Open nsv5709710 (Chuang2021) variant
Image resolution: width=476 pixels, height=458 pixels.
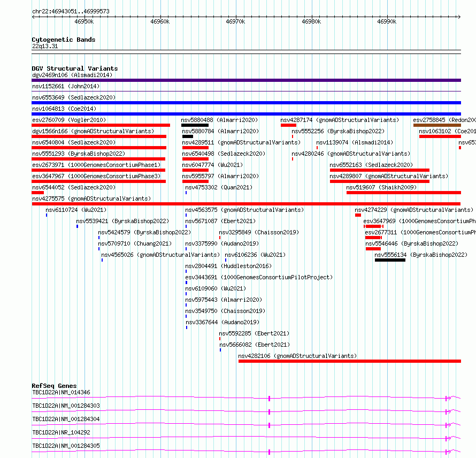point(135,243)
